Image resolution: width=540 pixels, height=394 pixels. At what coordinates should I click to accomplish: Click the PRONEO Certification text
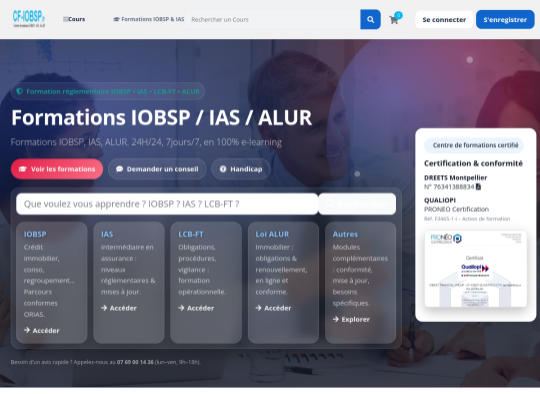(456, 209)
